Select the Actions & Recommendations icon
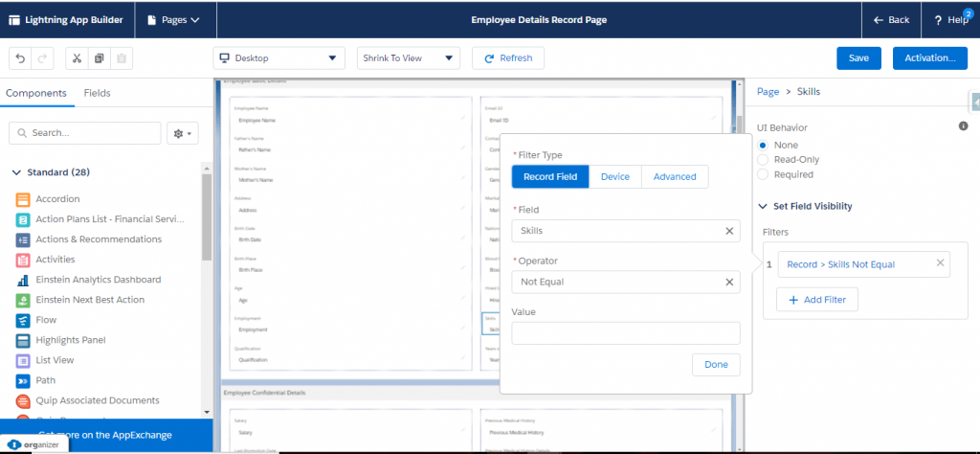The image size is (980, 454). click(x=23, y=239)
